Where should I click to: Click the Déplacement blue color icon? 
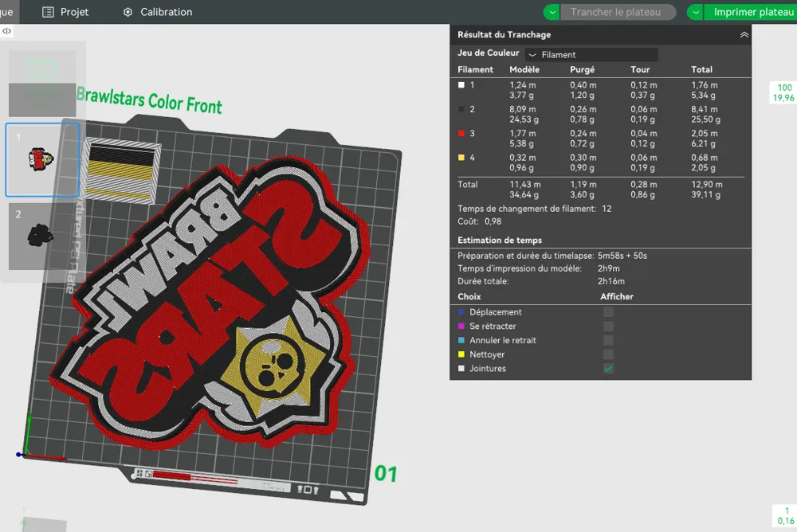coord(461,312)
